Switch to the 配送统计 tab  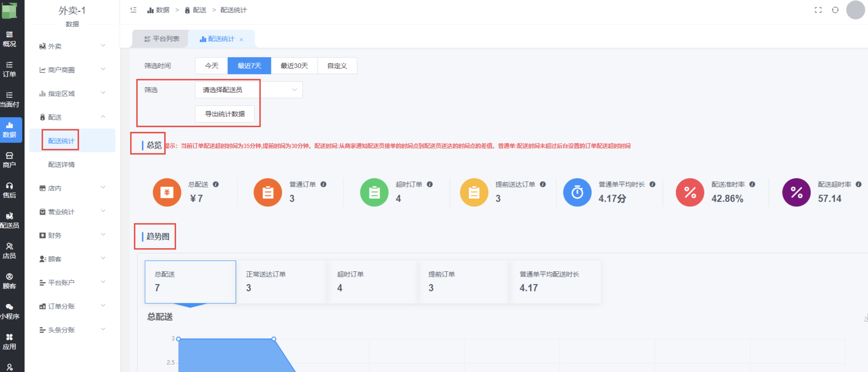click(x=217, y=39)
